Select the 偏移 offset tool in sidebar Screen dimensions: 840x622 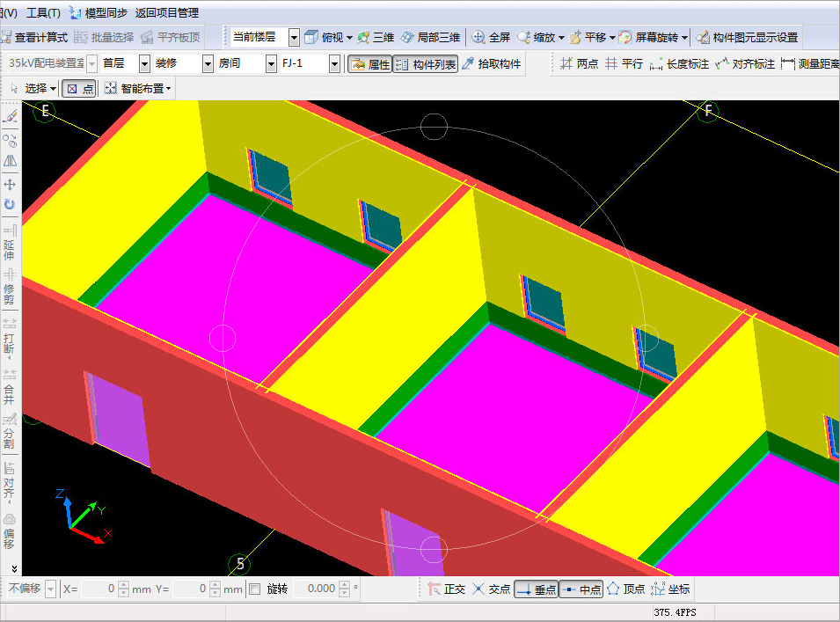(x=10, y=531)
